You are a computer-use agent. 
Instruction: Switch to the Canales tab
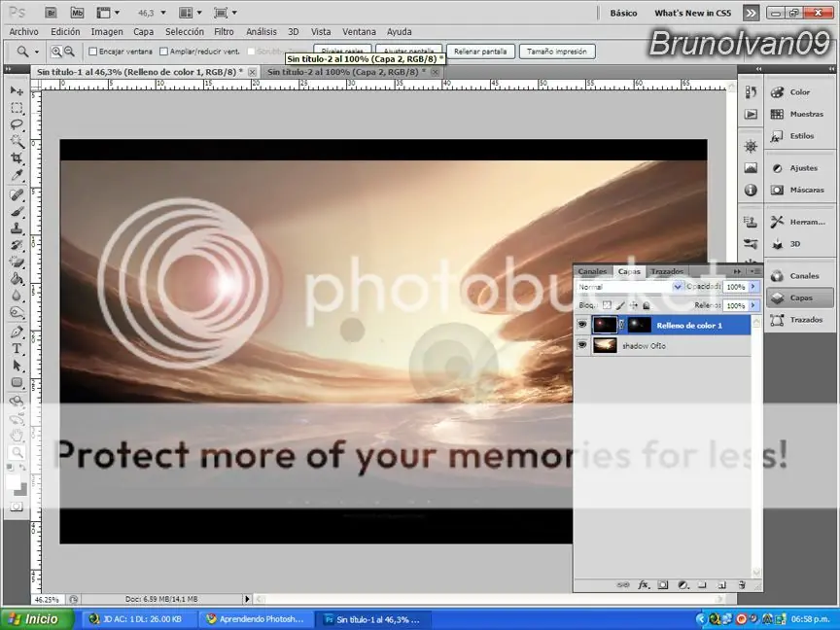pos(592,271)
